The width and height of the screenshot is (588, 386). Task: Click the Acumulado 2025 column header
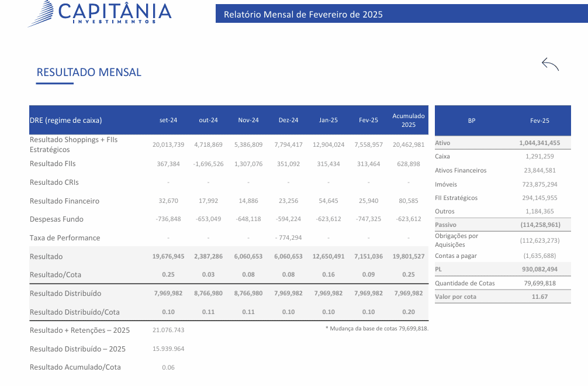click(408, 120)
